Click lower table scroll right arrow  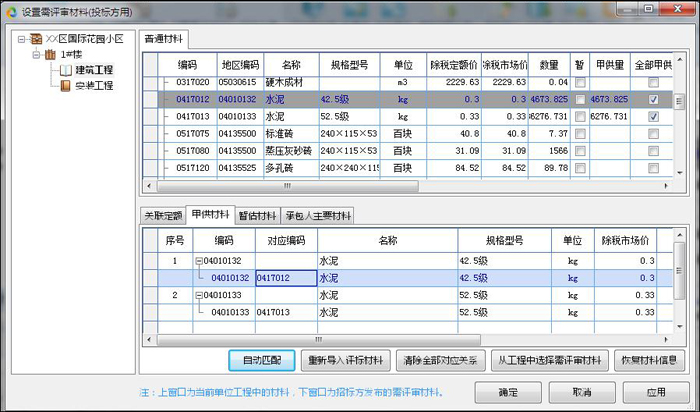(666, 340)
